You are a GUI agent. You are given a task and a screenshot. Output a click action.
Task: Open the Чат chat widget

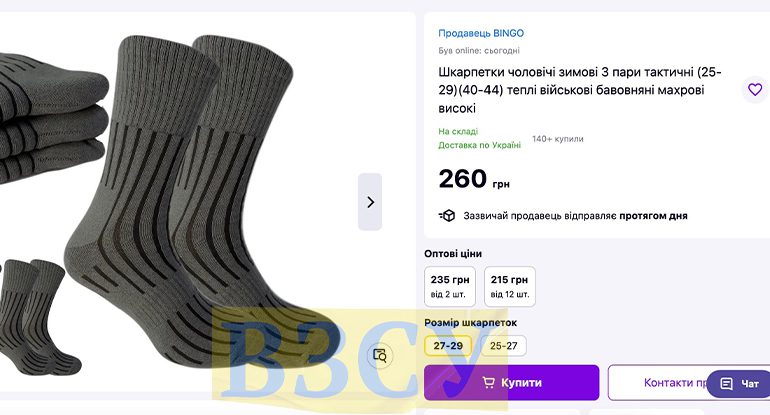[x=739, y=384]
